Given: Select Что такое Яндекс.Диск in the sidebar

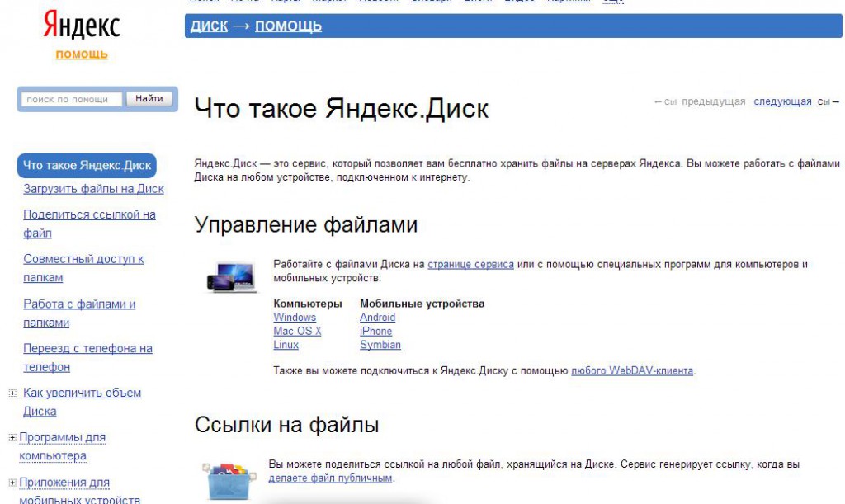Looking at the screenshot, I should [x=87, y=165].
